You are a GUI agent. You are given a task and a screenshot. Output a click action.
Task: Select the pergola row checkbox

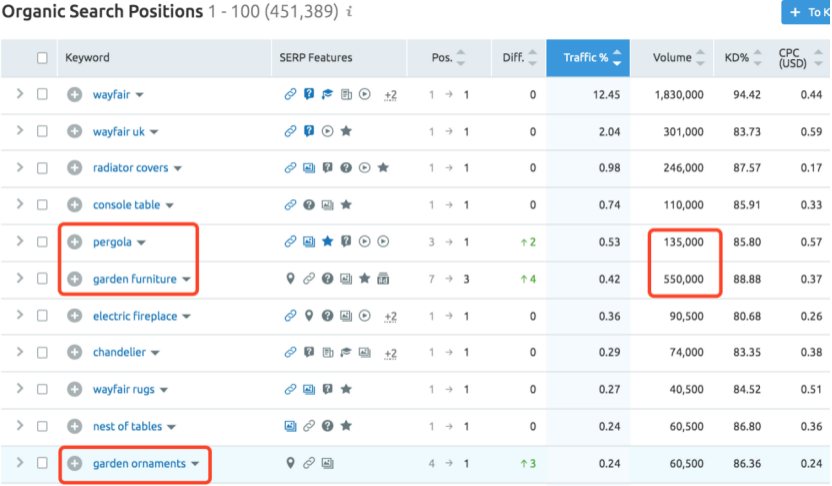pos(42,242)
